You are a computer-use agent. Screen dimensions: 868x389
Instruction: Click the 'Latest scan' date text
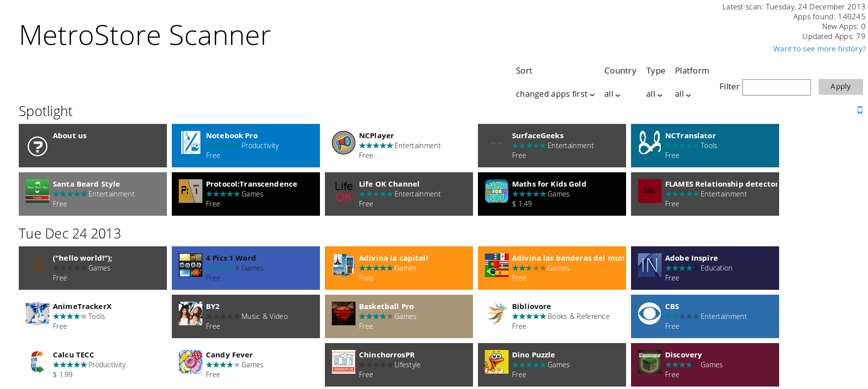click(x=793, y=7)
